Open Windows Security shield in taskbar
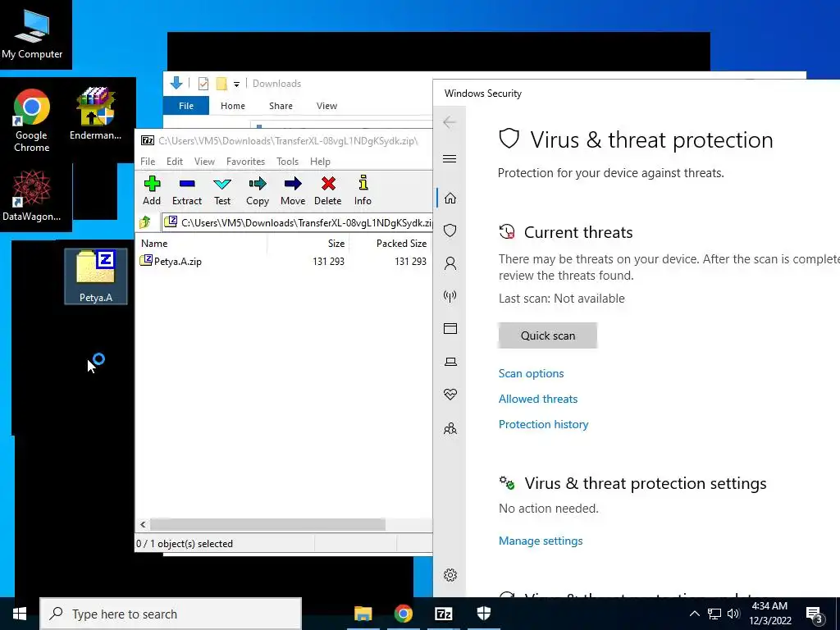Viewport: 840px width, 630px height. point(484,614)
